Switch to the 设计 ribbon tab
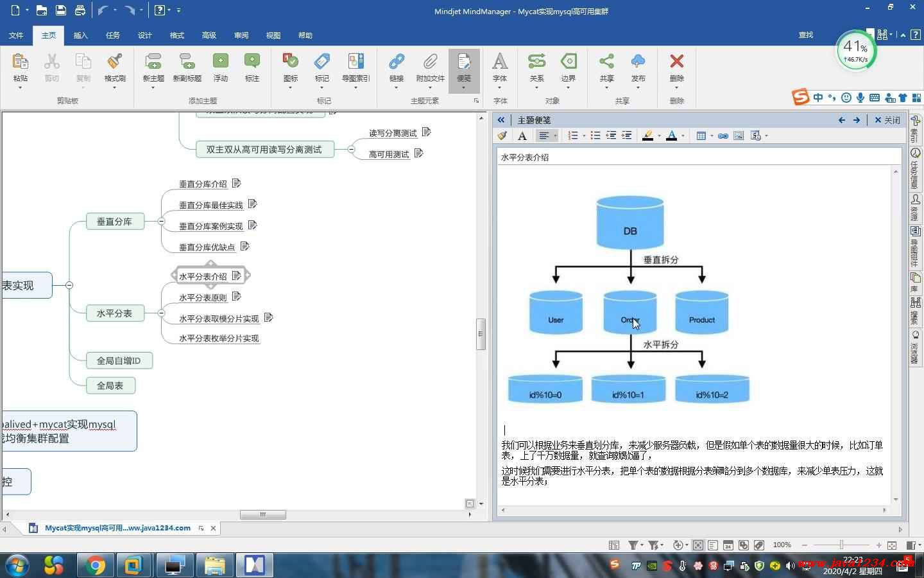924x578 pixels. tap(145, 35)
